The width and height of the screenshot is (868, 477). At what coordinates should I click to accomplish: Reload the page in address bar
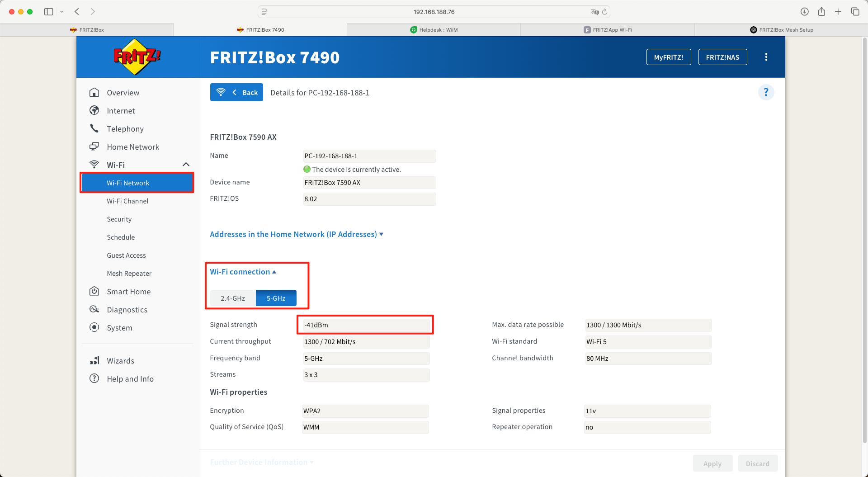[604, 12]
